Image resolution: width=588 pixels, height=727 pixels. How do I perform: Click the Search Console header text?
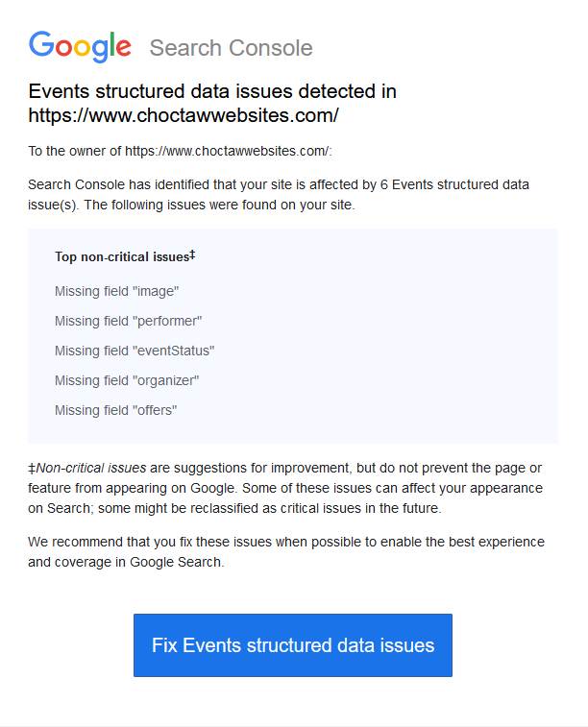[x=231, y=48]
